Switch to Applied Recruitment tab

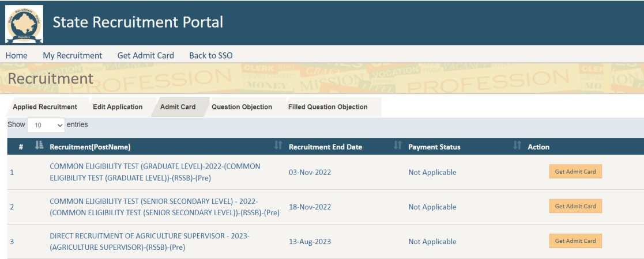coord(45,107)
